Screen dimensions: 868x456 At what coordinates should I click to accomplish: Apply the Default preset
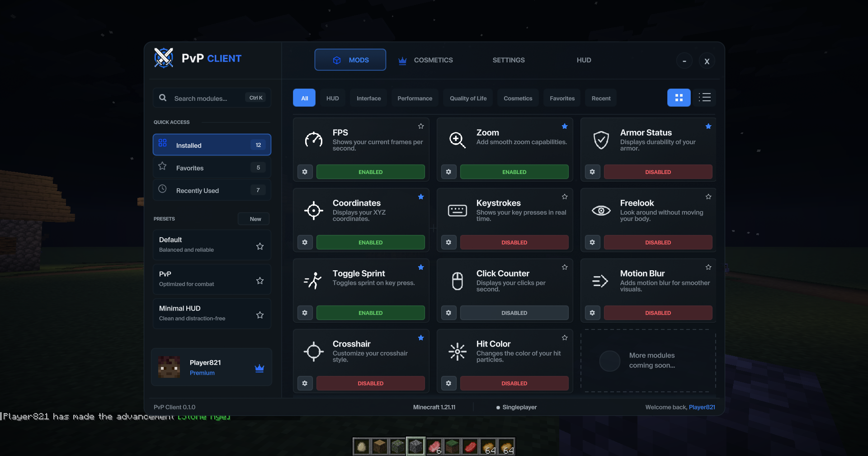(x=212, y=244)
